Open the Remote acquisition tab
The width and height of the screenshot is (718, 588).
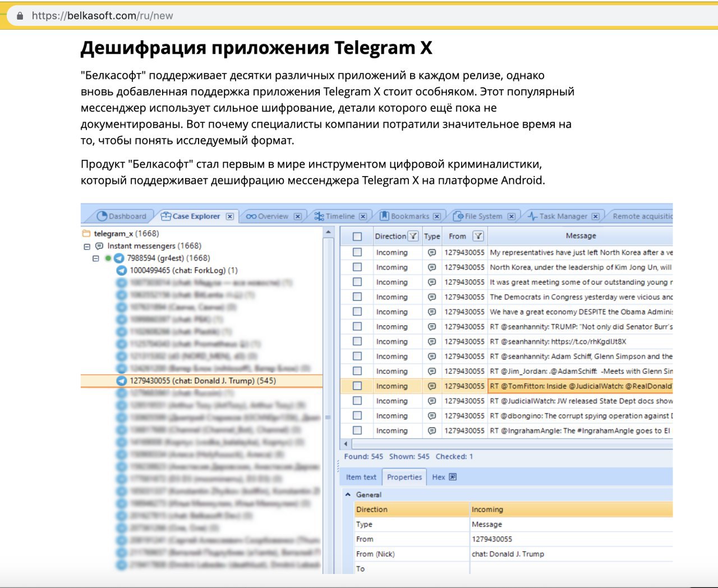coord(642,216)
